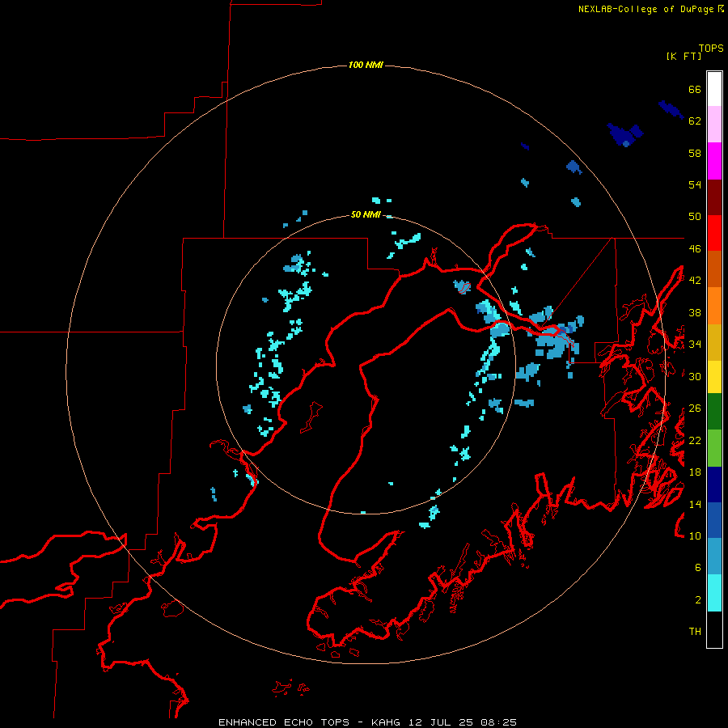The height and width of the screenshot is (728, 728).
Task: Pick the dark maroon legend swatch
Action: click(x=714, y=197)
